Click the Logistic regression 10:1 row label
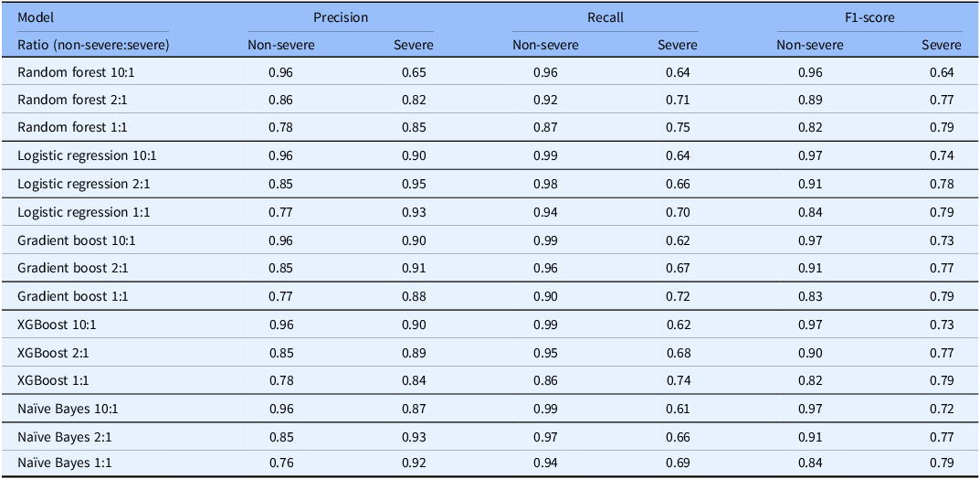This screenshot has width=980, height=479. tap(87, 155)
